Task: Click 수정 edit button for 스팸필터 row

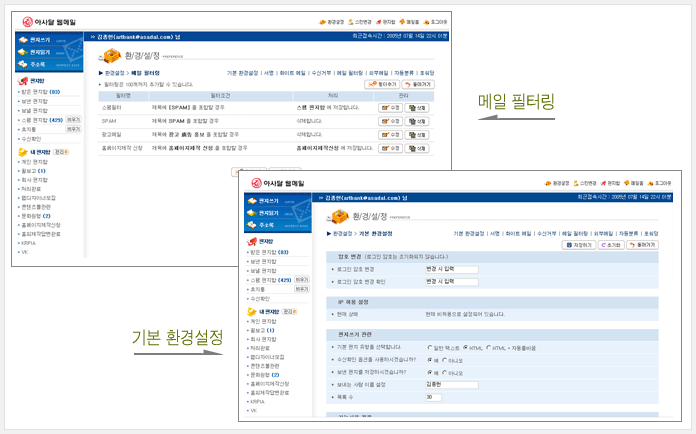Action: coord(390,106)
